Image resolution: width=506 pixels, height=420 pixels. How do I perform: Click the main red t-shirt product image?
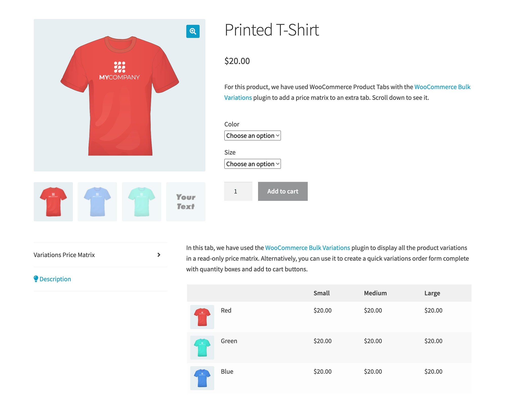click(119, 95)
